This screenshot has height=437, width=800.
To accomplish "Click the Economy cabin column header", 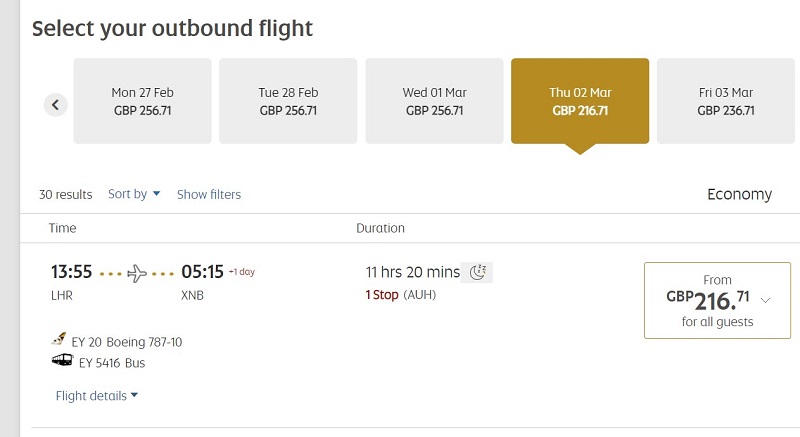I will tap(739, 194).
